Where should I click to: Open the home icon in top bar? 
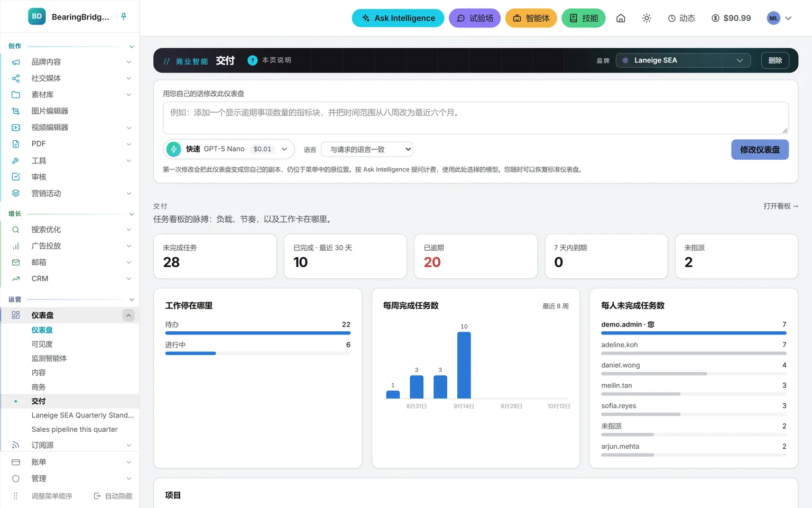click(x=621, y=18)
